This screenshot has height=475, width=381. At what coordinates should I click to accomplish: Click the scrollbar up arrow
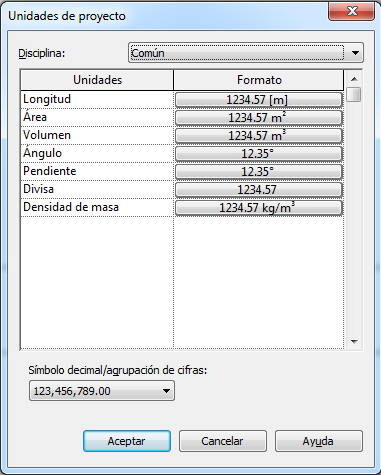pos(354,79)
